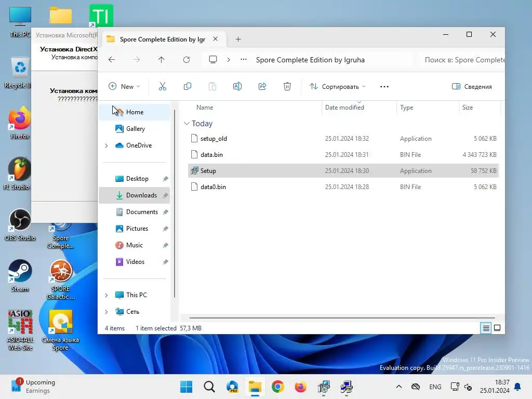Click the Copy icon in toolbar
The height and width of the screenshot is (399, 532).
coord(187,87)
